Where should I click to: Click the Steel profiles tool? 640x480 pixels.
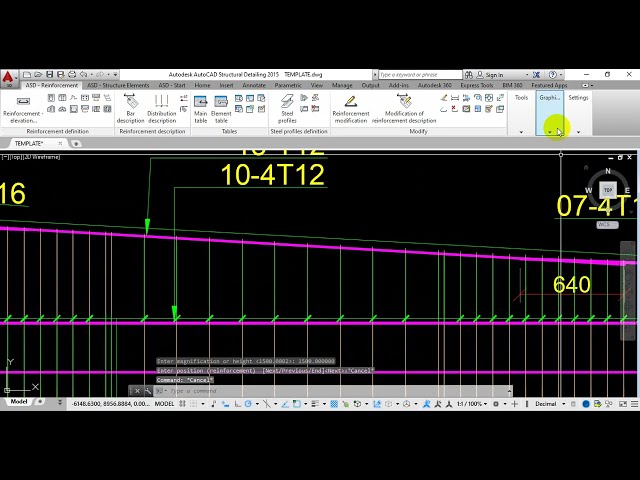[287, 109]
